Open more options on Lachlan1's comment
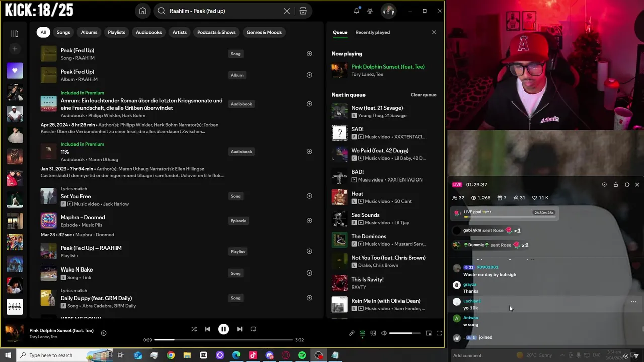Screen dimensions: 644x362 point(633,302)
